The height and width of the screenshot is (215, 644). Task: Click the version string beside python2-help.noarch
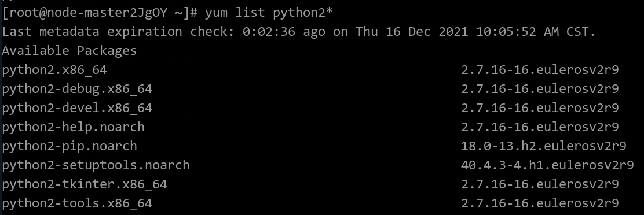540,127
